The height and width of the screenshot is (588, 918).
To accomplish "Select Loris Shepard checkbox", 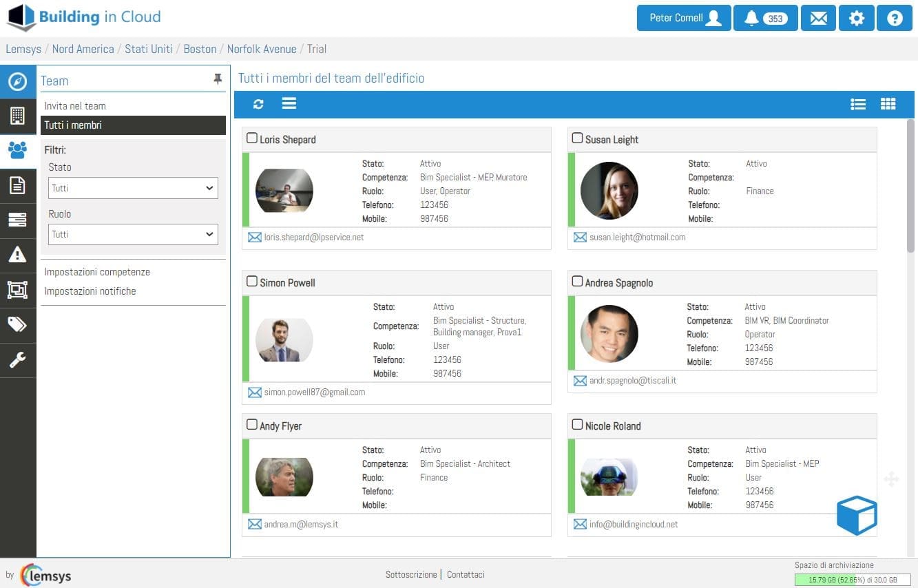I will (x=252, y=138).
